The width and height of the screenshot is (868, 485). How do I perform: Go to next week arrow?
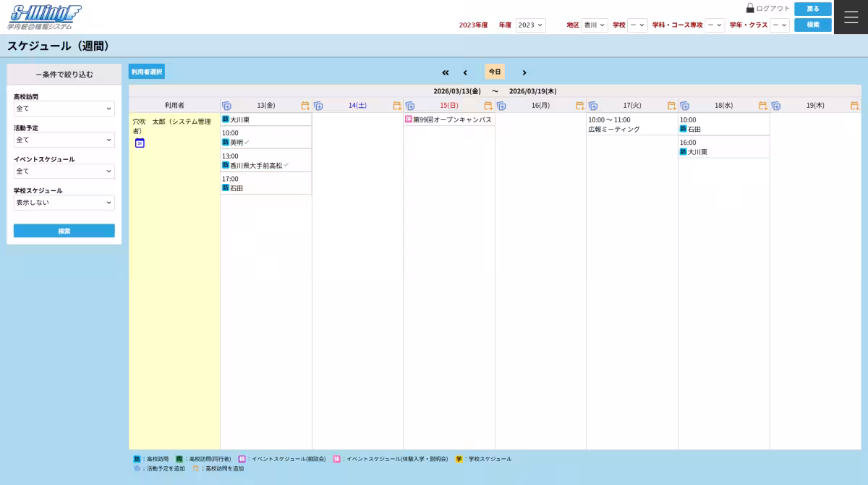tap(524, 72)
